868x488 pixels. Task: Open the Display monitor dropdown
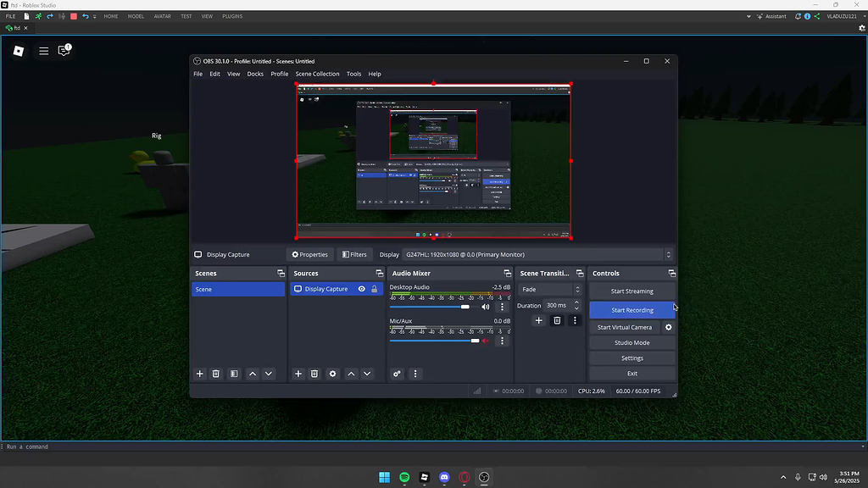point(537,254)
